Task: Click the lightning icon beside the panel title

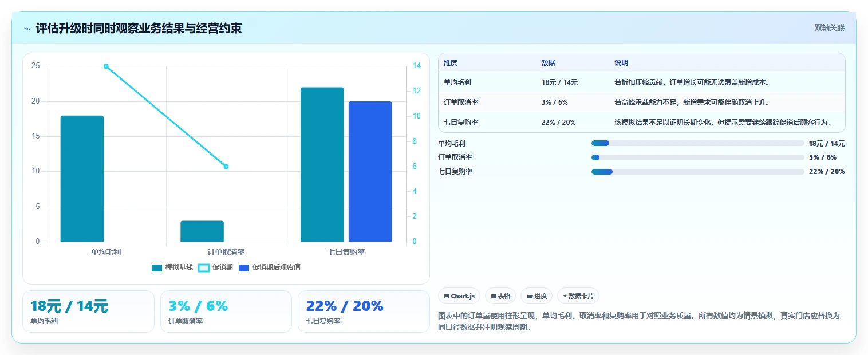Action: (27, 29)
